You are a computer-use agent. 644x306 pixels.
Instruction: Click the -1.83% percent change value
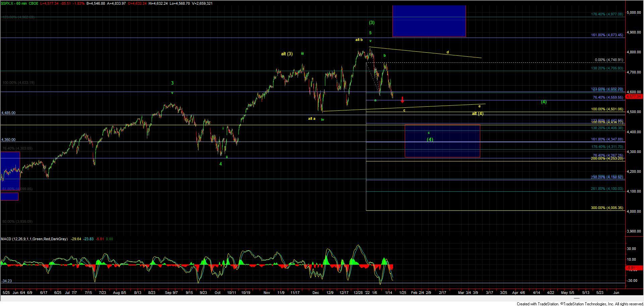click(x=79, y=3)
